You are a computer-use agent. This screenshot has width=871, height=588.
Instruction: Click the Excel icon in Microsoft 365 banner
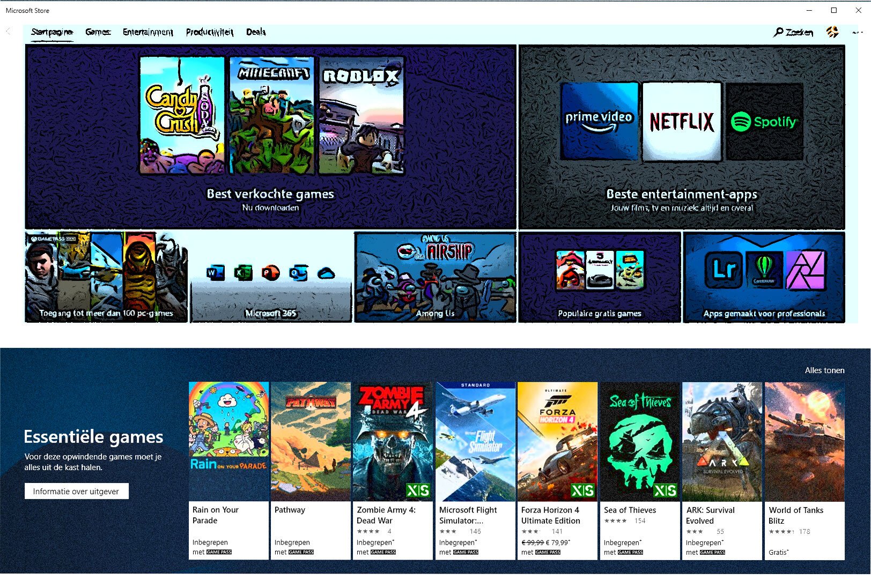pos(243,273)
